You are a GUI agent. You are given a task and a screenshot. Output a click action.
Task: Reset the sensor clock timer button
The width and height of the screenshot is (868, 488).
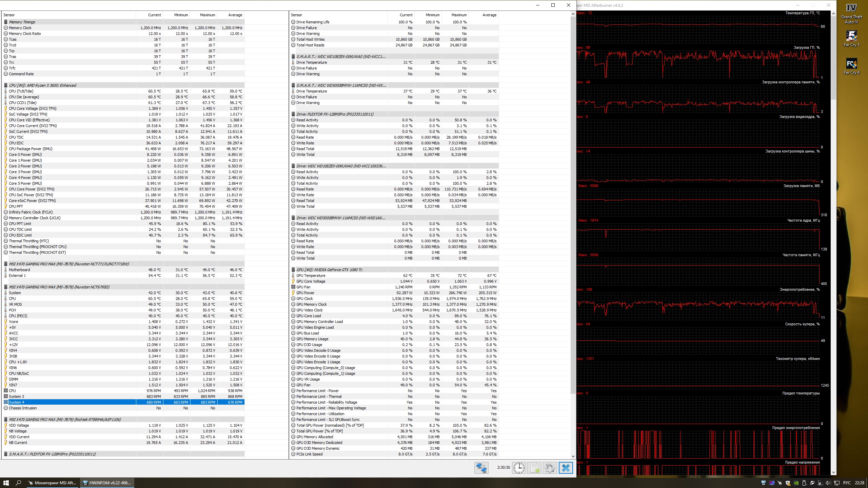point(519,468)
